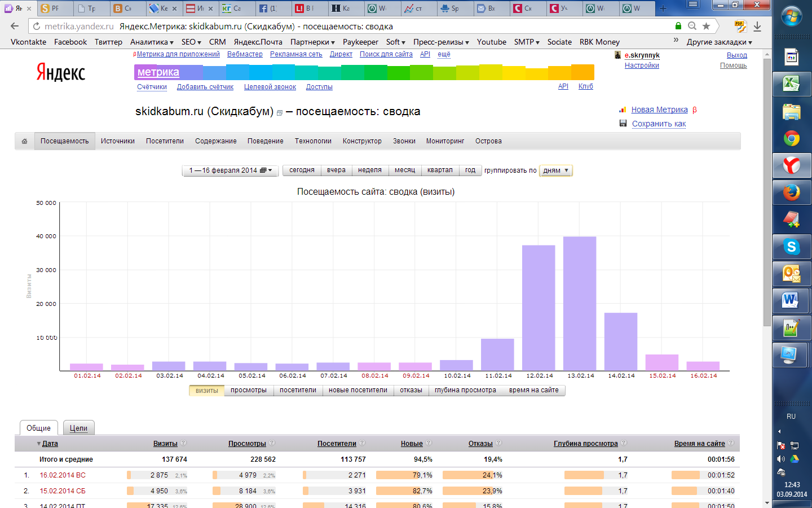The height and width of the screenshot is (508, 812).
Task: Switch chart to новые посетители metric
Action: pos(358,390)
